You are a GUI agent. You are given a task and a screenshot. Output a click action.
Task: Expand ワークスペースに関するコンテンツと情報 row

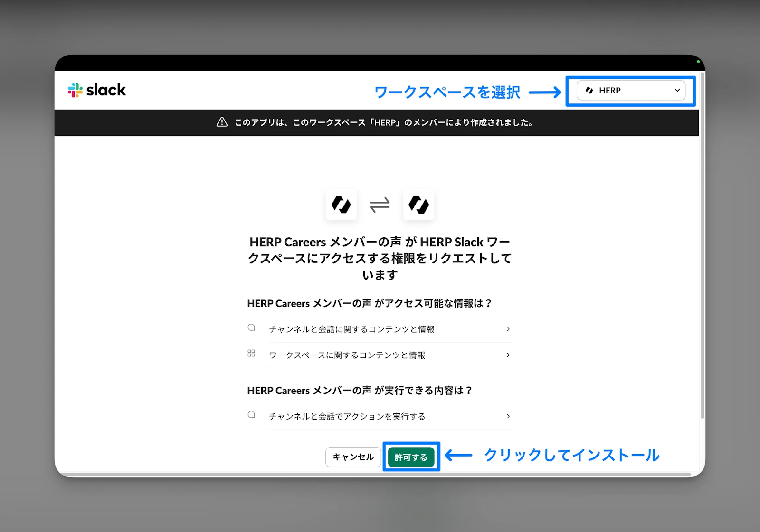(x=390, y=355)
